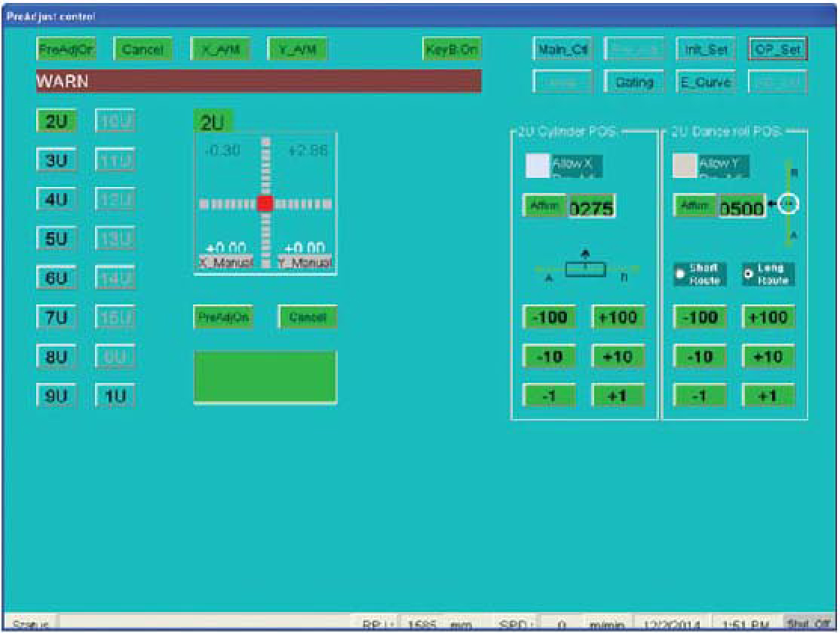Viewport: 840px width, 633px height.
Task: Toggle the Allow X checkbox
Action: click(x=537, y=165)
